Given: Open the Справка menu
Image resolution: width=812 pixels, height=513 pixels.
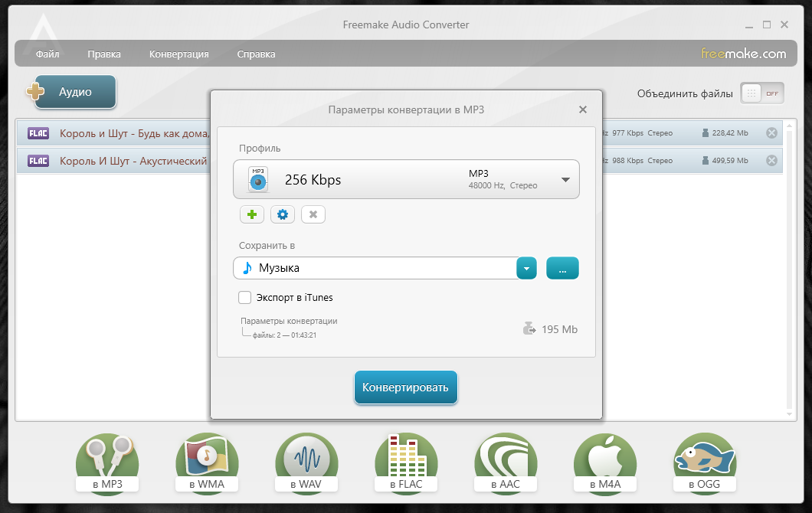Looking at the screenshot, I should 257,54.
